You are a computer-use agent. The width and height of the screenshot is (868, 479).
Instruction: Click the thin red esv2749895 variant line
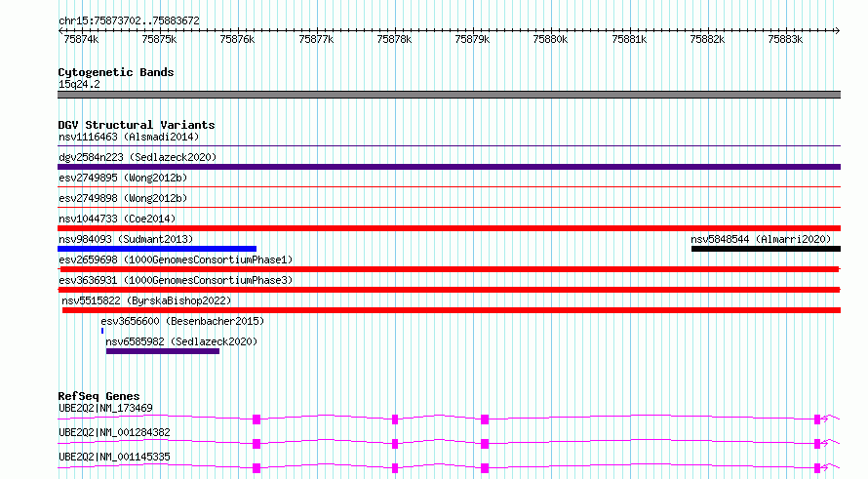(449, 186)
